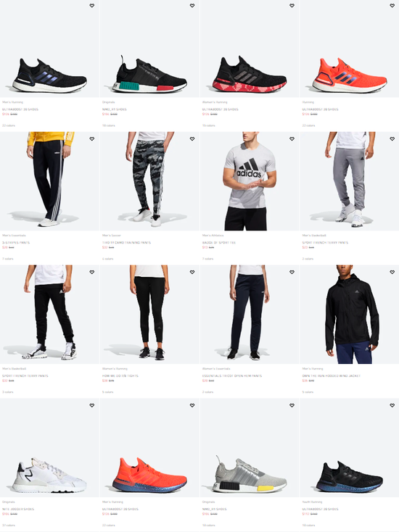Add black Ultraboost 20 shoes to wishlist

[92, 5]
